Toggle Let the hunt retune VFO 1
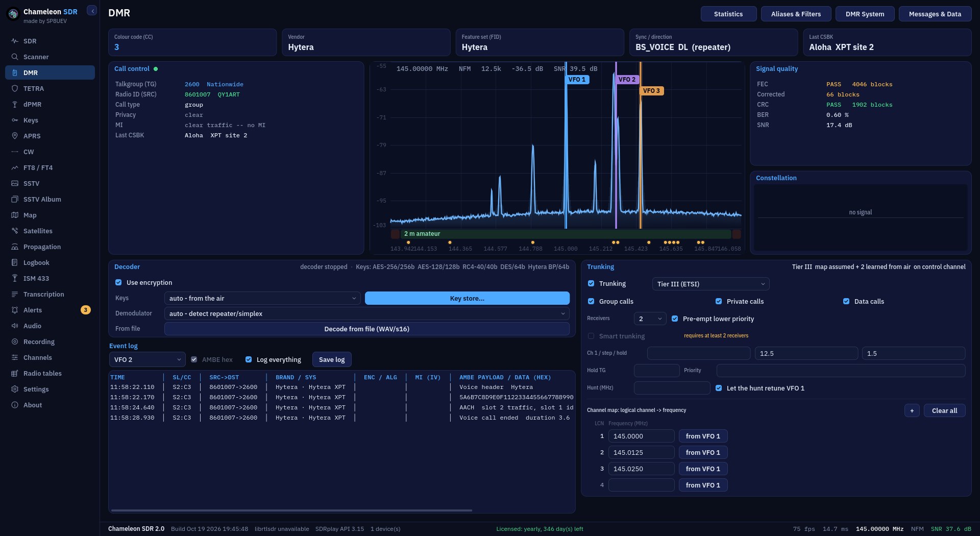Viewport: 980px width, 536px height. coord(719,388)
